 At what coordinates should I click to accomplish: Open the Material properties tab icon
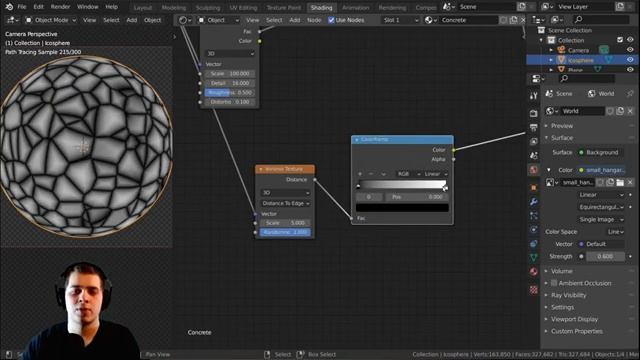[x=533, y=272]
